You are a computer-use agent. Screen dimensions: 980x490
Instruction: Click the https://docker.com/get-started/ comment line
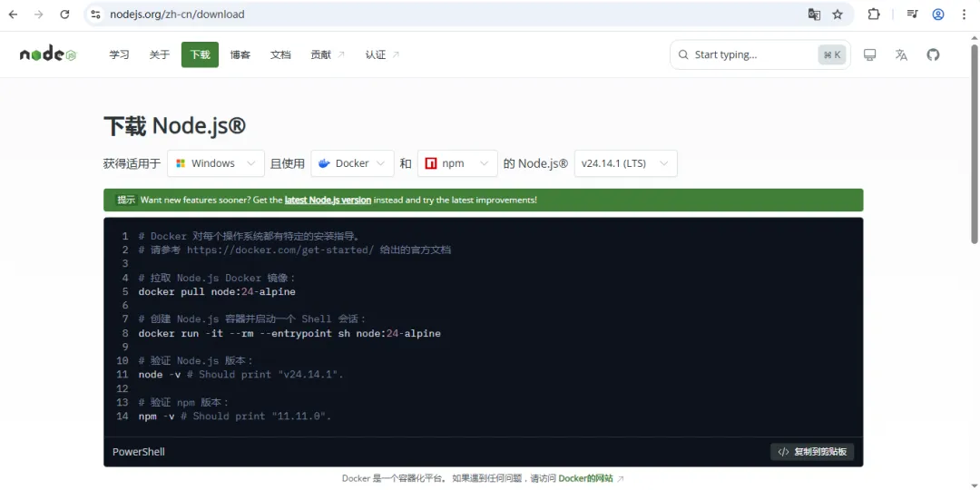294,250
